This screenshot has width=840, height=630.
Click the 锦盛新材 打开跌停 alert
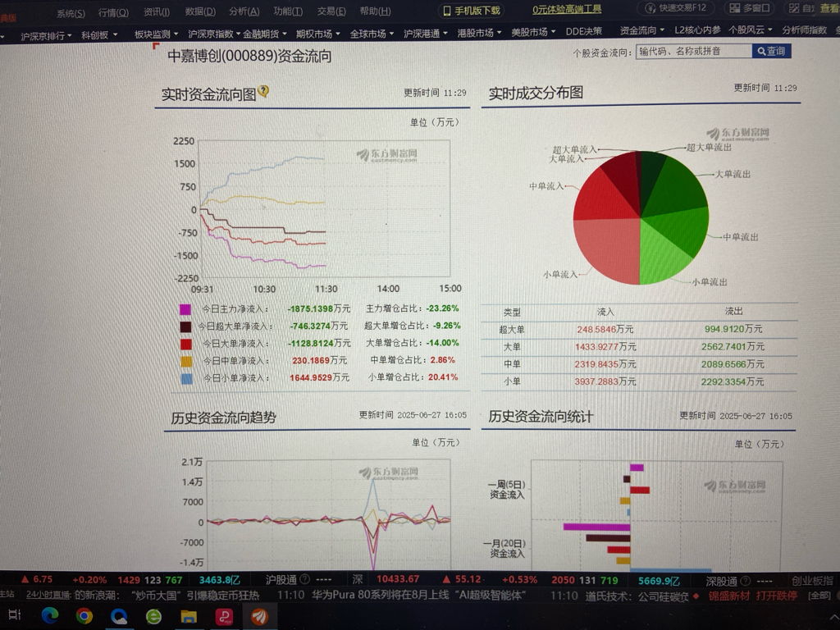point(753,596)
